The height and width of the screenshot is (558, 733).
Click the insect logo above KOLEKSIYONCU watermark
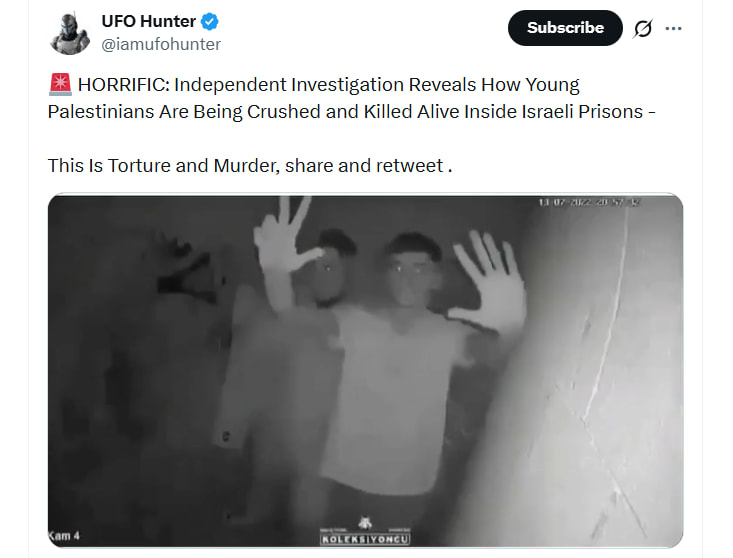click(365, 522)
